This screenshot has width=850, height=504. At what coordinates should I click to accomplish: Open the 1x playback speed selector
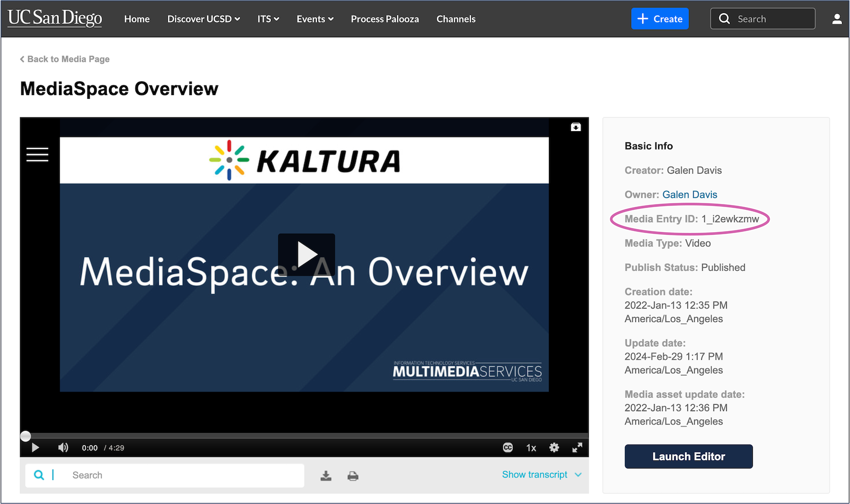coord(531,448)
